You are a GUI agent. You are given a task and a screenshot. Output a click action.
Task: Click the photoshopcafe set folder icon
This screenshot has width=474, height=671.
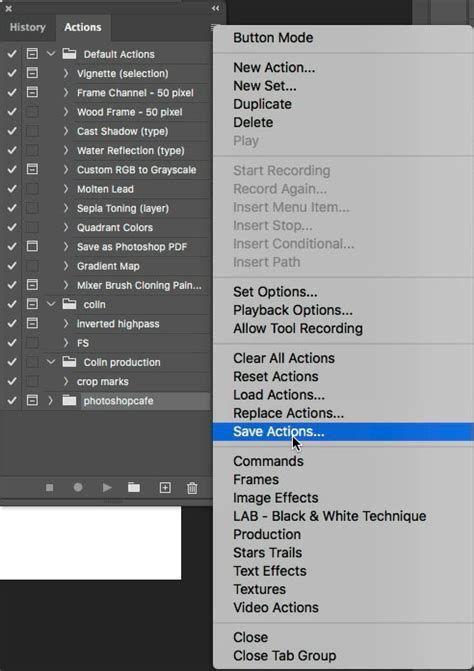click(69, 401)
